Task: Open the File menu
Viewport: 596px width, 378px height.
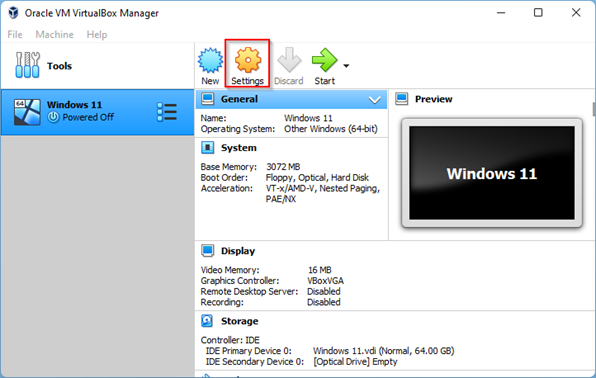Action: tap(15, 35)
